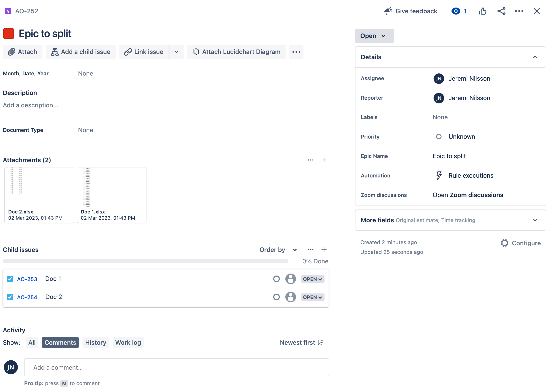Open the dropdown arrow beside Link issue
The height and width of the screenshot is (392, 553).
click(x=176, y=52)
